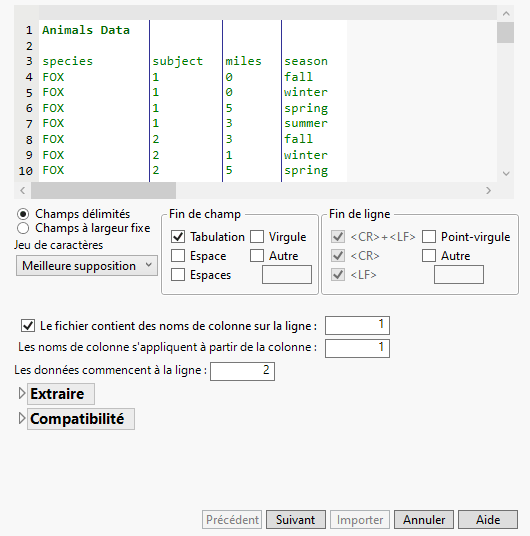Click the 'species' header in preview
530x536 pixels.
(x=68, y=62)
